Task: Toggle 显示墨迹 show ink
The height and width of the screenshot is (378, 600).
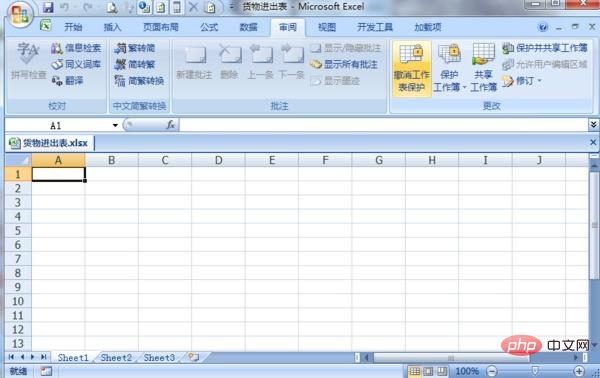Action: point(335,81)
